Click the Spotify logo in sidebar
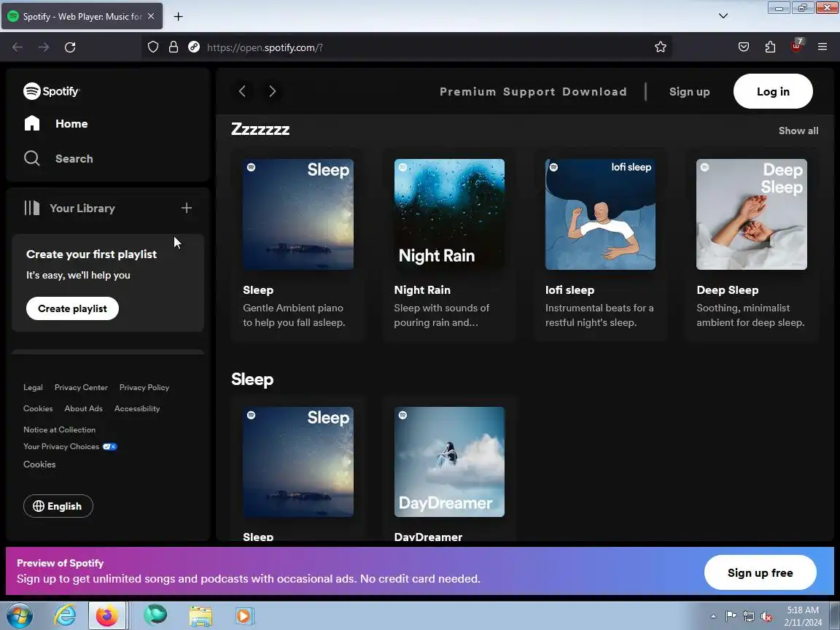The width and height of the screenshot is (840, 630). (x=52, y=91)
